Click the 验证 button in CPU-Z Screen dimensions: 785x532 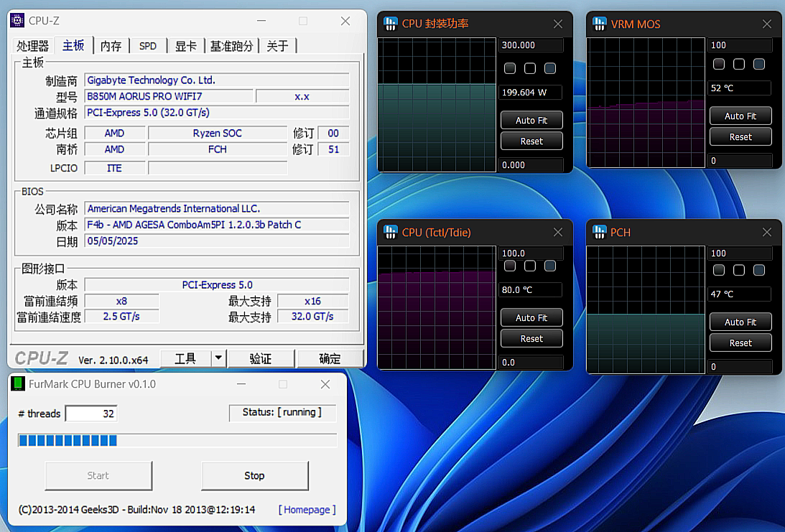(x=261, y=358)
